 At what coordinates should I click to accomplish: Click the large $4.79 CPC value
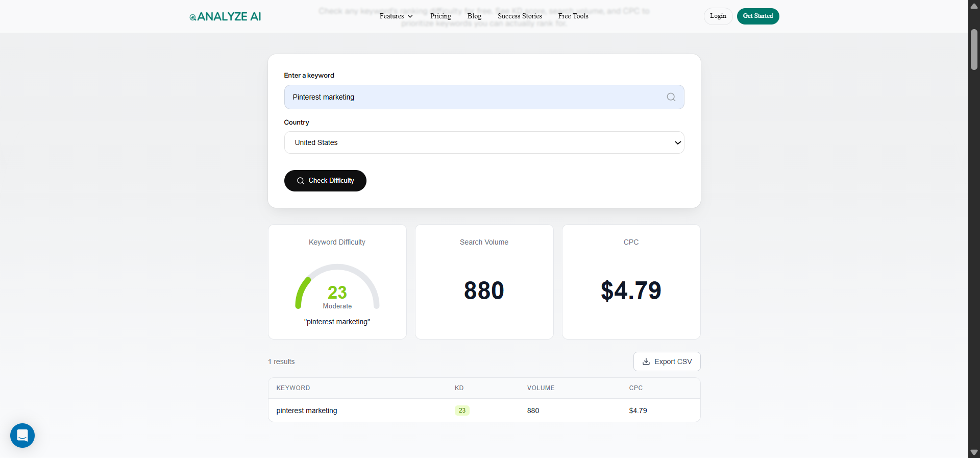point(631,291)
